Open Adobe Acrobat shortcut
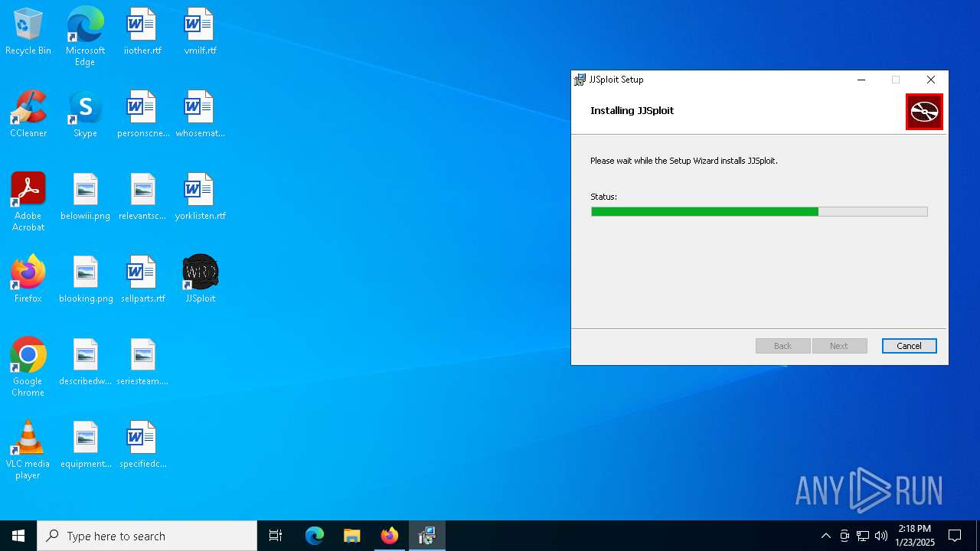This screenshot has width=980, height=551. click(x=28, y=202)
